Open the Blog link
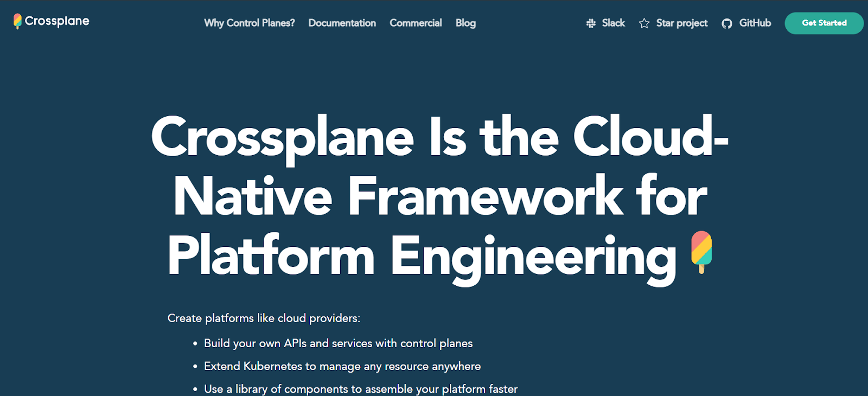The width and height of the screenshot is (868, 396). [x=465, y=23]
